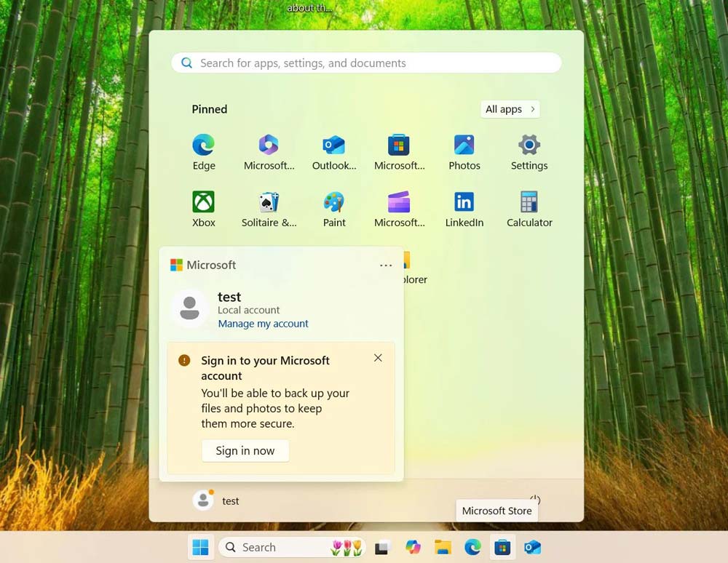Open Calculator from Start menu
728x563 pixels.
point(529,204)
